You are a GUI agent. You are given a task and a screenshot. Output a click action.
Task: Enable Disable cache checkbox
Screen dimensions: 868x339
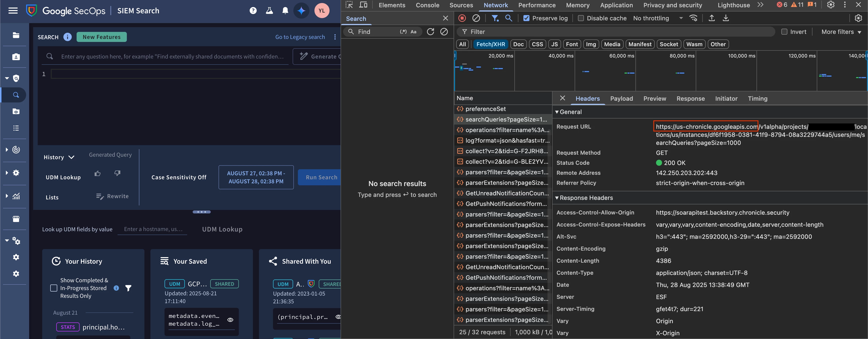(x=581, y=18)
